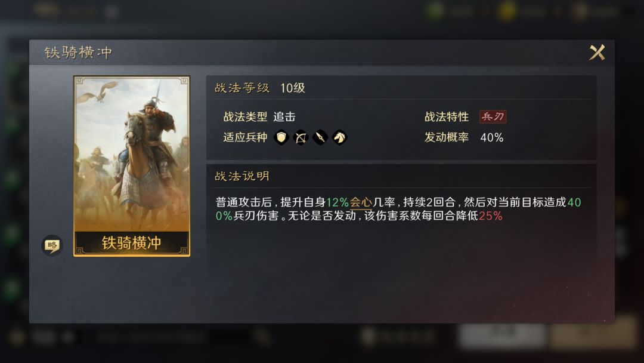644x363 pixels.
Task: Click the gold 铁骑横冲 card name banner
Action: [132, 243]
